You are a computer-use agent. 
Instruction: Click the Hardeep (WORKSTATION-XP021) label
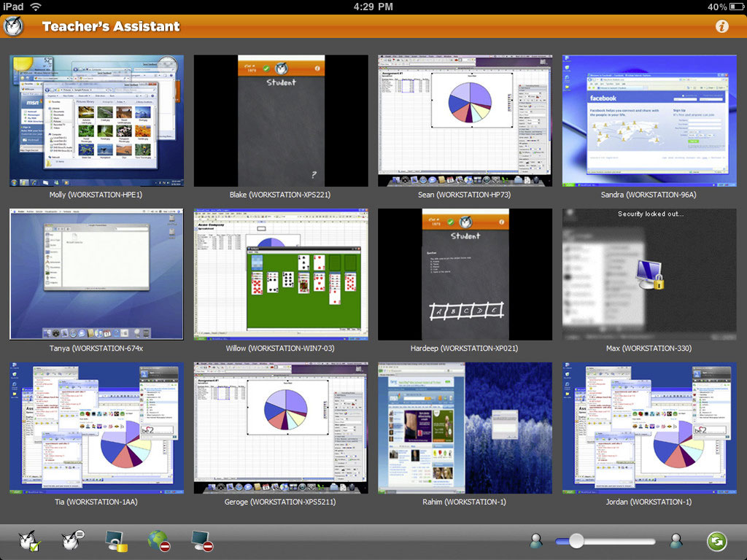465,349
